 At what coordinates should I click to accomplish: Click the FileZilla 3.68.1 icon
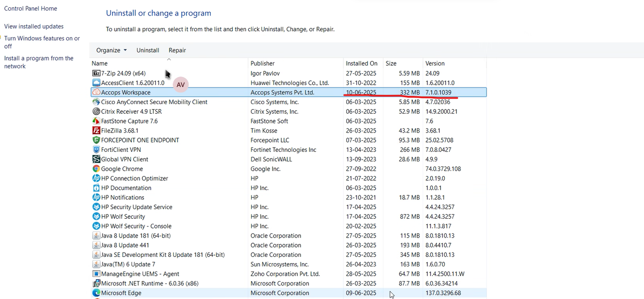pyautogui.click(x=96, y=131)
